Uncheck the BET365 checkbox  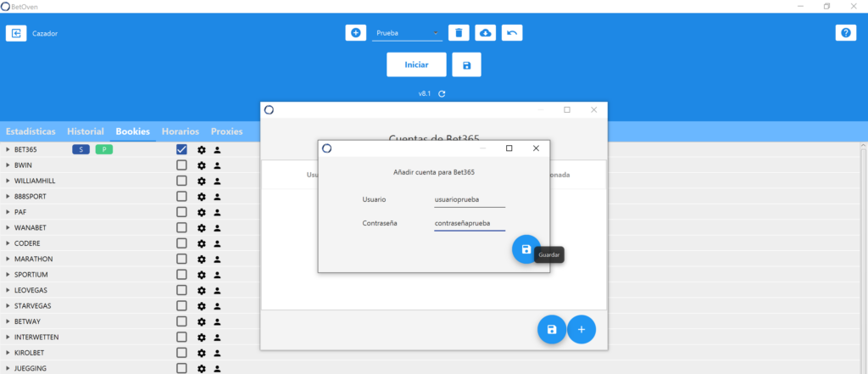pos(181,149)
